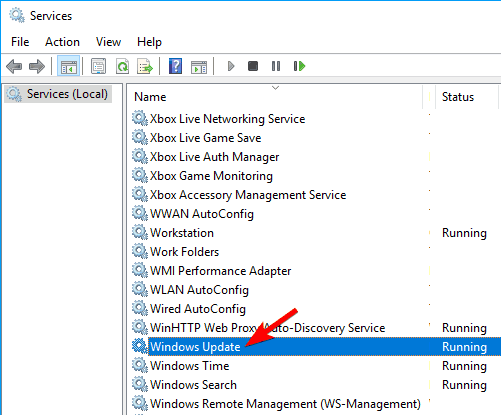
Task: Click the Stop Service square icon
Action: click(x=253, y=66)
